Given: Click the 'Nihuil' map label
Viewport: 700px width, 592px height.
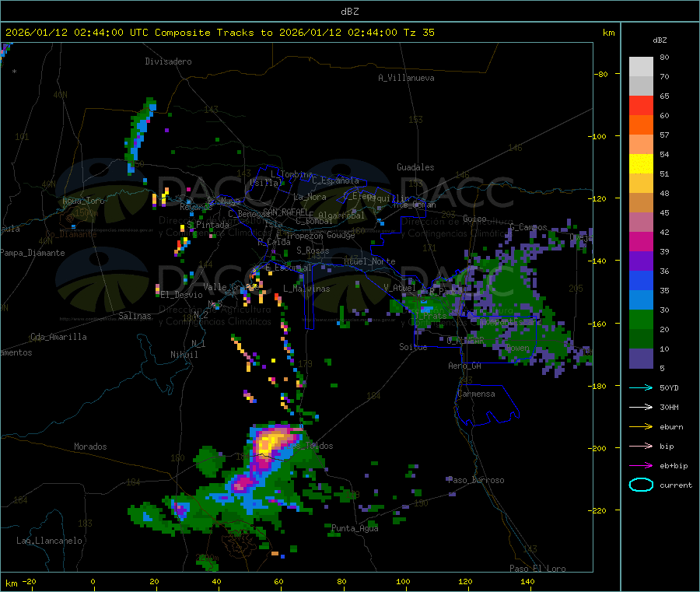Looking at the screenshot, I should 184,355.
